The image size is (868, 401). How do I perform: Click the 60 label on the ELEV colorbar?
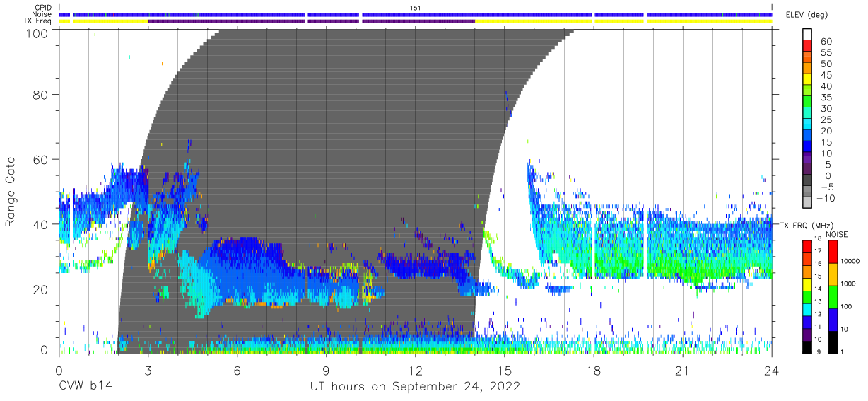[826, 42]
